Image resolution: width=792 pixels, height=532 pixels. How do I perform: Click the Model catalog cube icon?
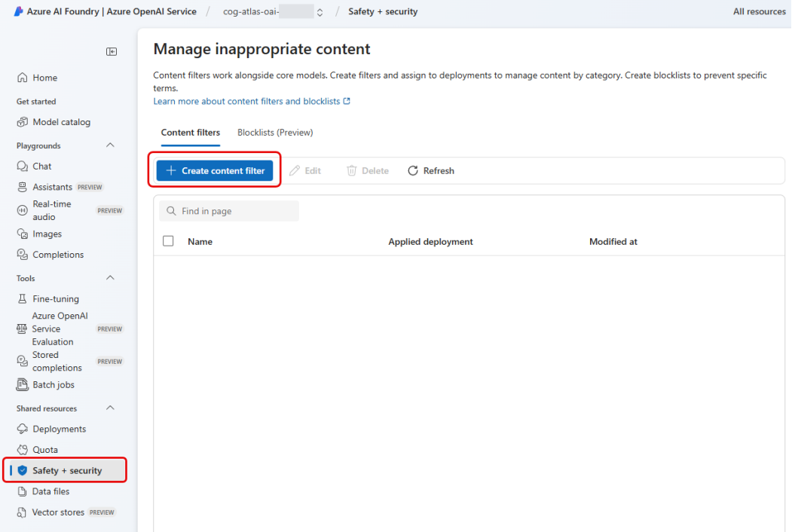pos(22,122)
